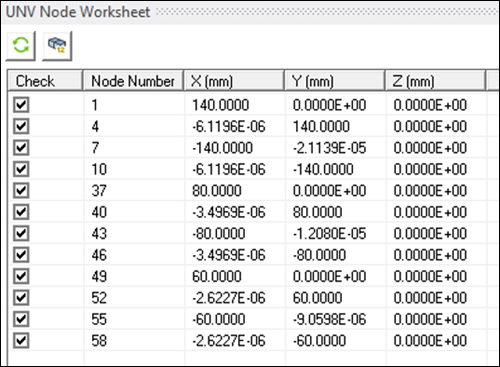The image size is (500, 367).
Task: Click Y value 80.0000 of node 40
Action: (317, 212)
